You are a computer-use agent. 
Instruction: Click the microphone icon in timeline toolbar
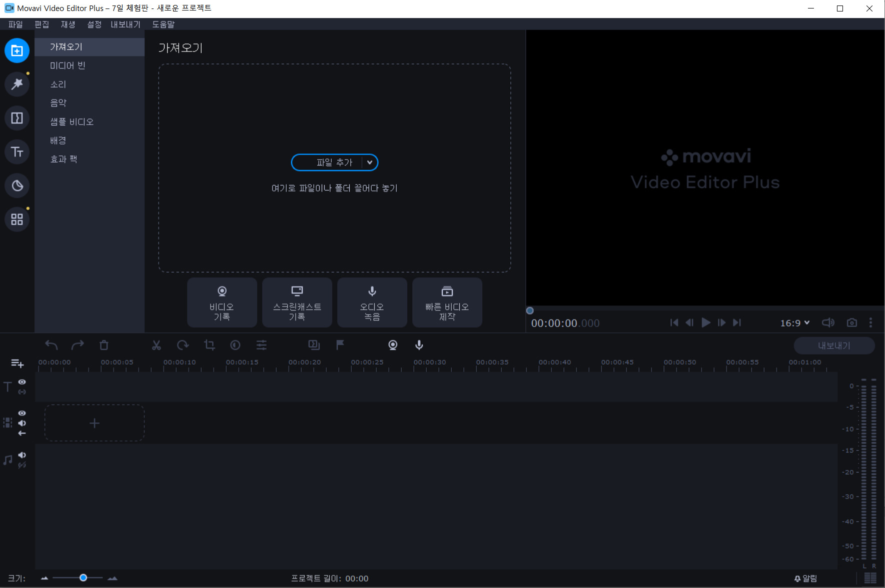[419, 345]
